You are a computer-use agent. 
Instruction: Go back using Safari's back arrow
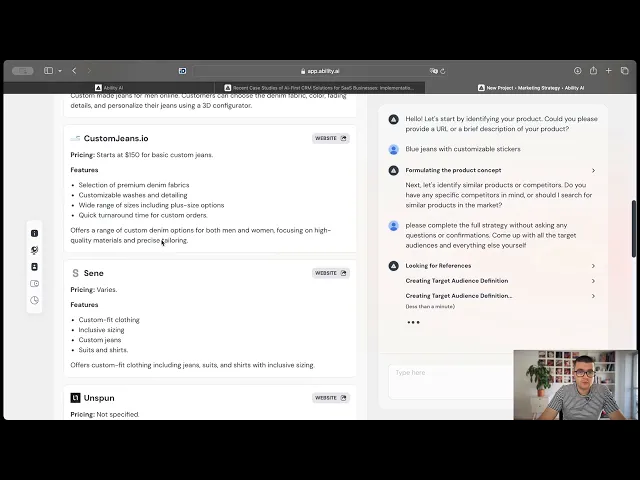click(74, 71)
